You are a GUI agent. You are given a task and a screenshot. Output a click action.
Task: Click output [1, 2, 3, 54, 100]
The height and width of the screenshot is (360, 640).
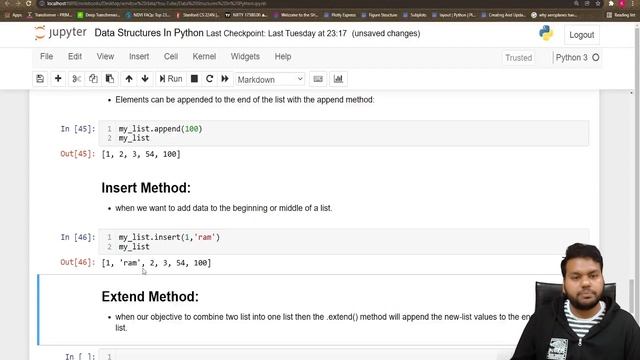(x=141, y=154)
